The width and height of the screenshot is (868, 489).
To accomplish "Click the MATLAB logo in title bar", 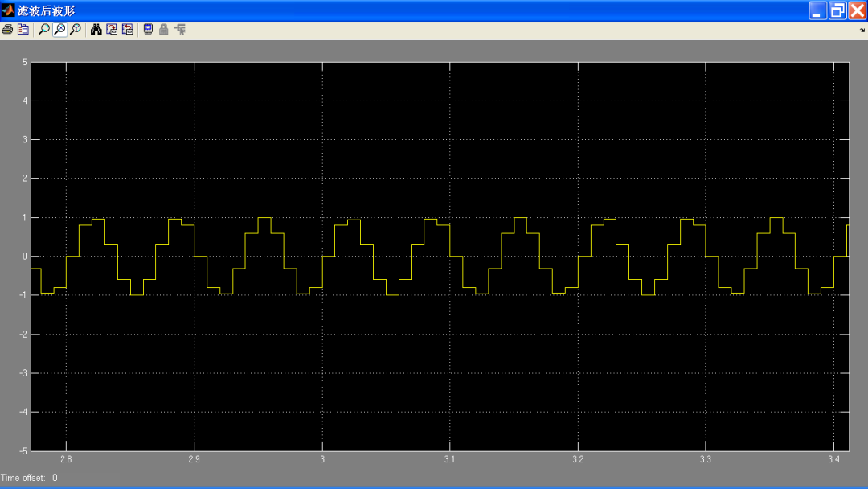I will [8, 10].
